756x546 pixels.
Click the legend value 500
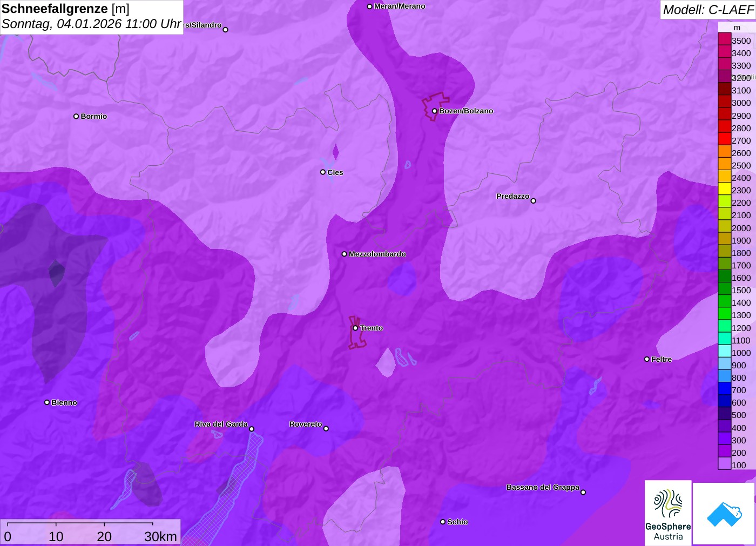(739, 415)
